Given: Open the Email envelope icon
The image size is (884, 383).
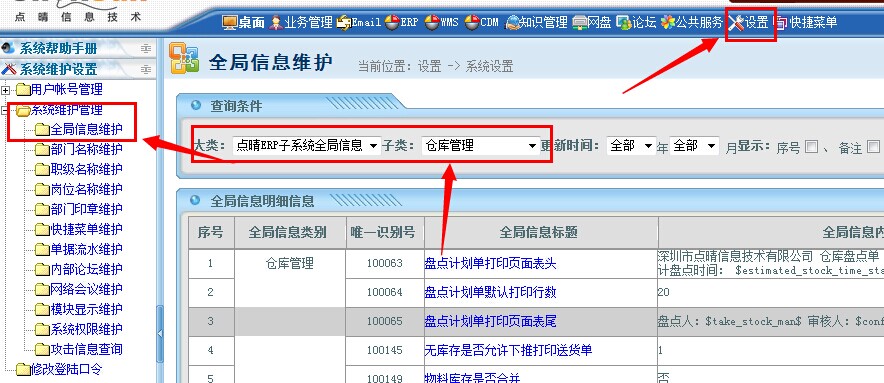Looking at the screenshot, I should click(x=343, y=23).
